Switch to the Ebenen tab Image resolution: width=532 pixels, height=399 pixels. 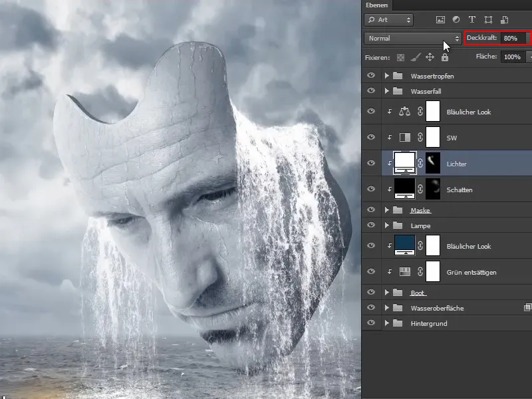coord(376,5)
